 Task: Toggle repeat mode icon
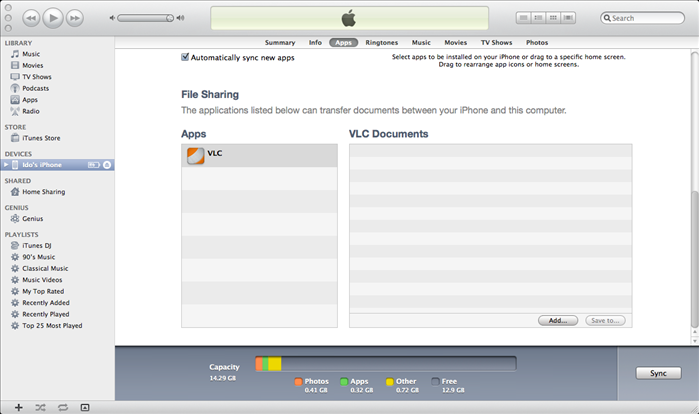63,407
